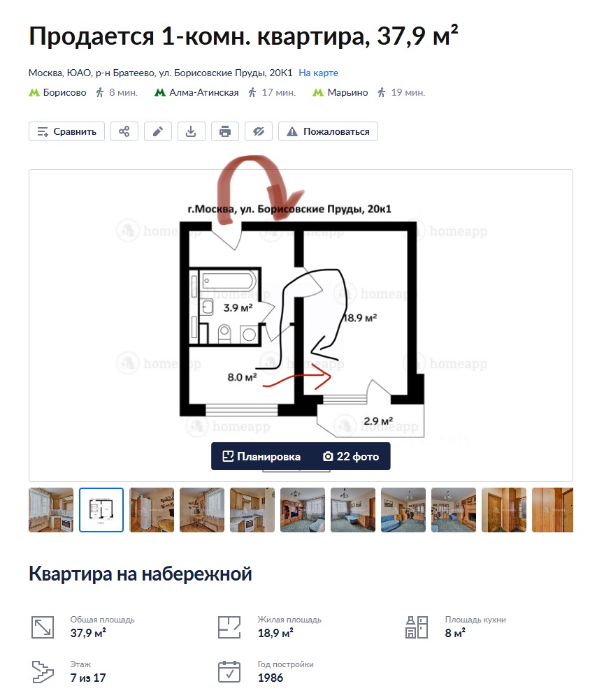597x700 pixels.
Task: Open fifth thumbnail with kitchen stove
Action: [252, 510]
